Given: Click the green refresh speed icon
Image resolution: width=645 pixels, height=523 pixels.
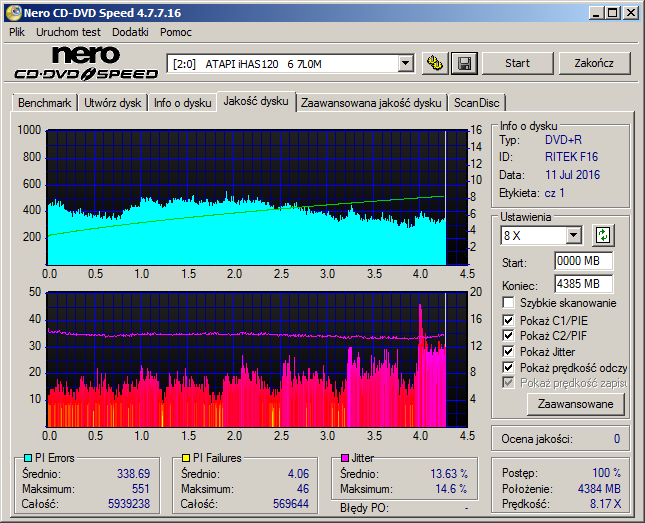Looking at the screenshot, I should coord(603,235).
